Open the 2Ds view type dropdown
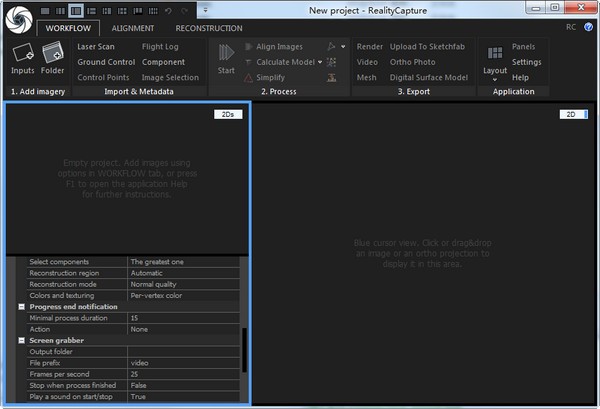 pyautogui.click(x=228, y=114)
